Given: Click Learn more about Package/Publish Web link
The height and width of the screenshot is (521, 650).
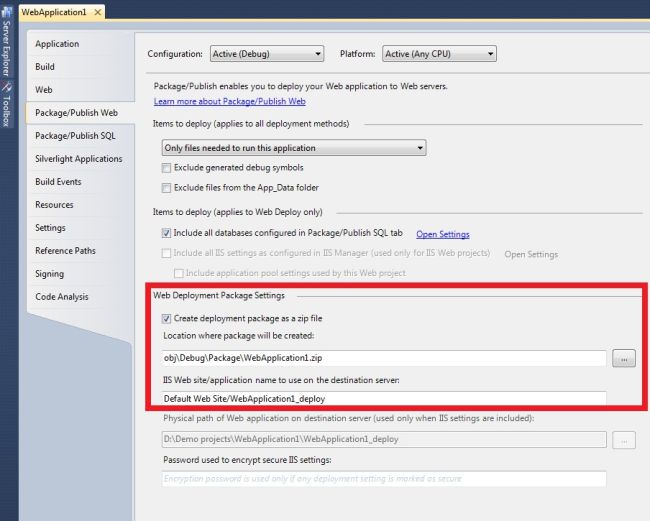Looking at the screenshot, I should pos(230,102).
